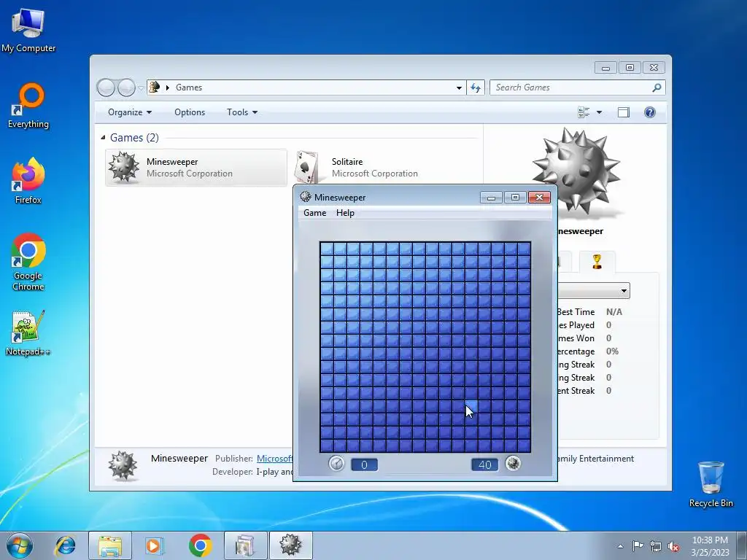Open the network tray icon

tap(656, 546)
